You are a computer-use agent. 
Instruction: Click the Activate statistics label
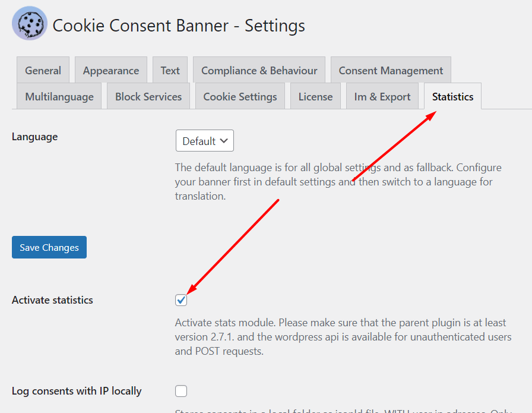[52, 300]
